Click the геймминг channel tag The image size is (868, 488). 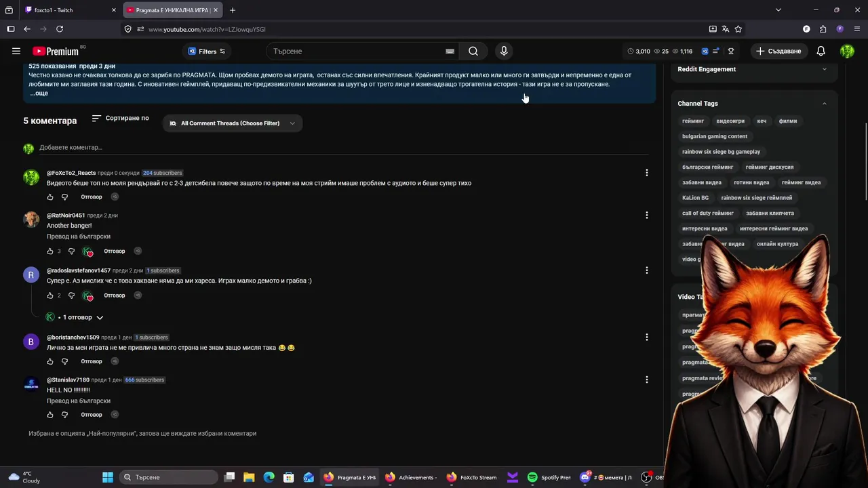pos(693,121)
